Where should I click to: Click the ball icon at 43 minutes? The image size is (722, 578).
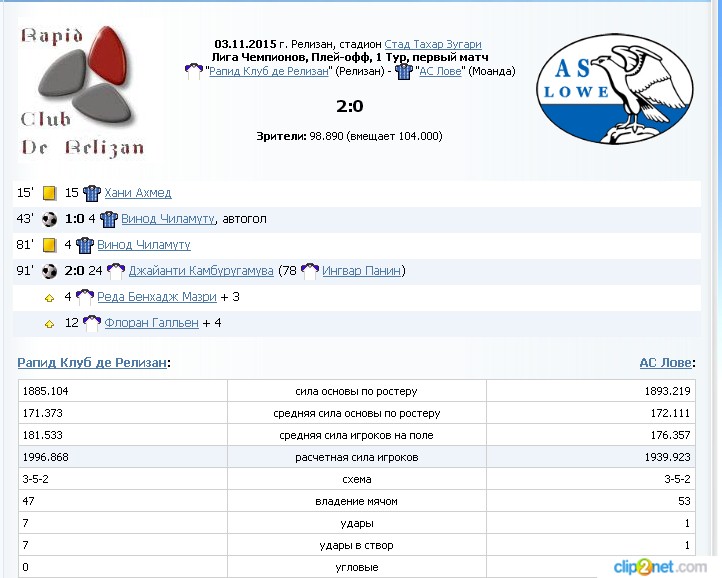pos(49,219)
